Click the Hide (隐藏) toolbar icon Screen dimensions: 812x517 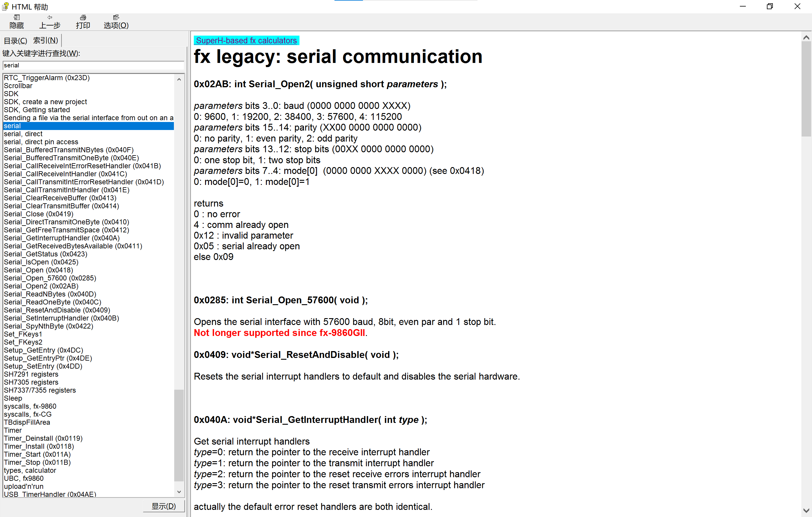[17, 22]
